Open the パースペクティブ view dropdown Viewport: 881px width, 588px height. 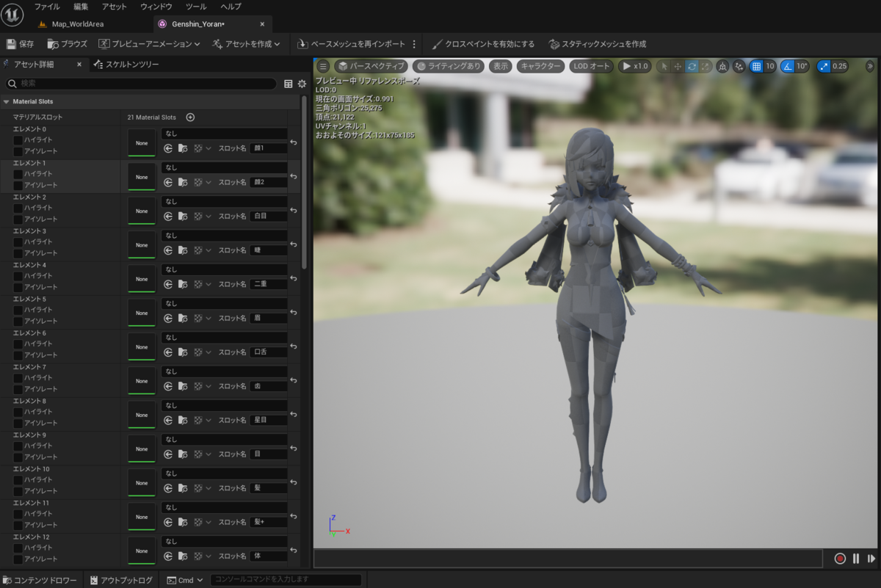[x=371, y=66]
